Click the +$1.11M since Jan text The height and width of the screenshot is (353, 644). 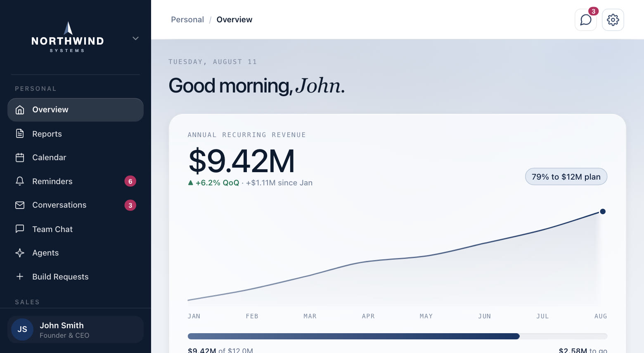pos(279,183)
